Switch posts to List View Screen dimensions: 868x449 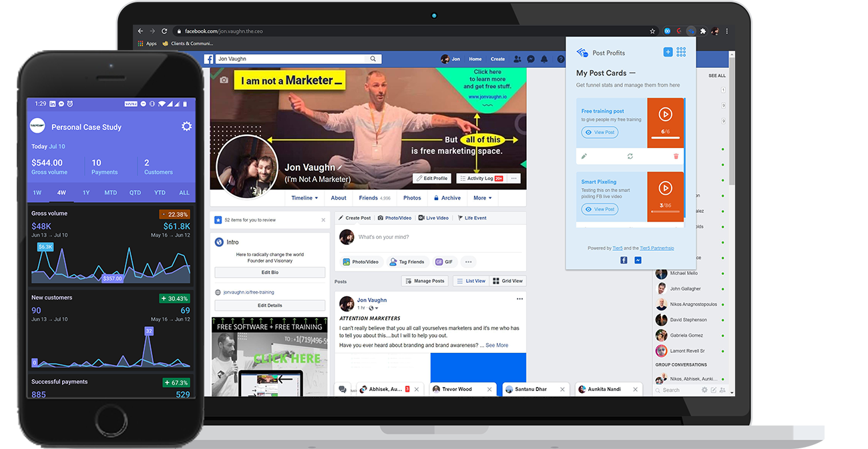471,281
